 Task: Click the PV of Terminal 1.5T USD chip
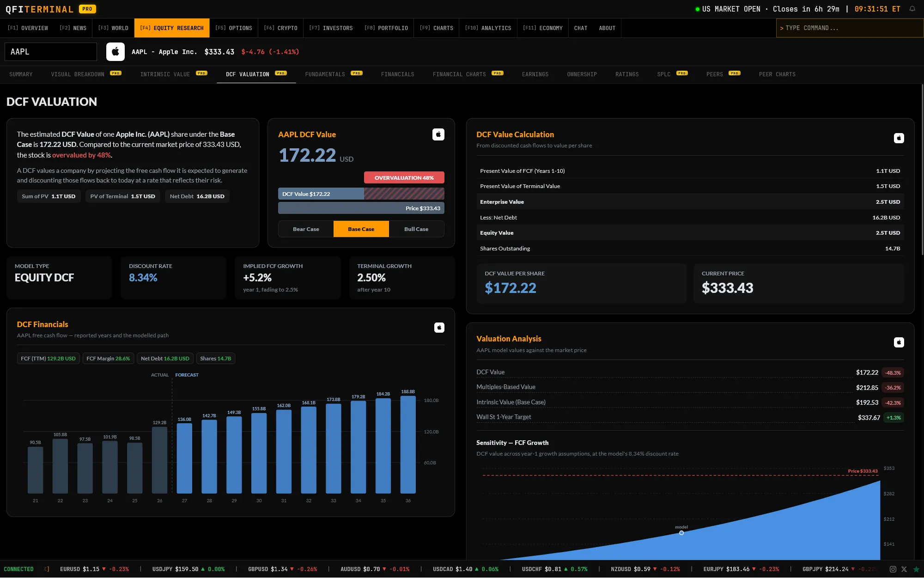tap(123, 196)
